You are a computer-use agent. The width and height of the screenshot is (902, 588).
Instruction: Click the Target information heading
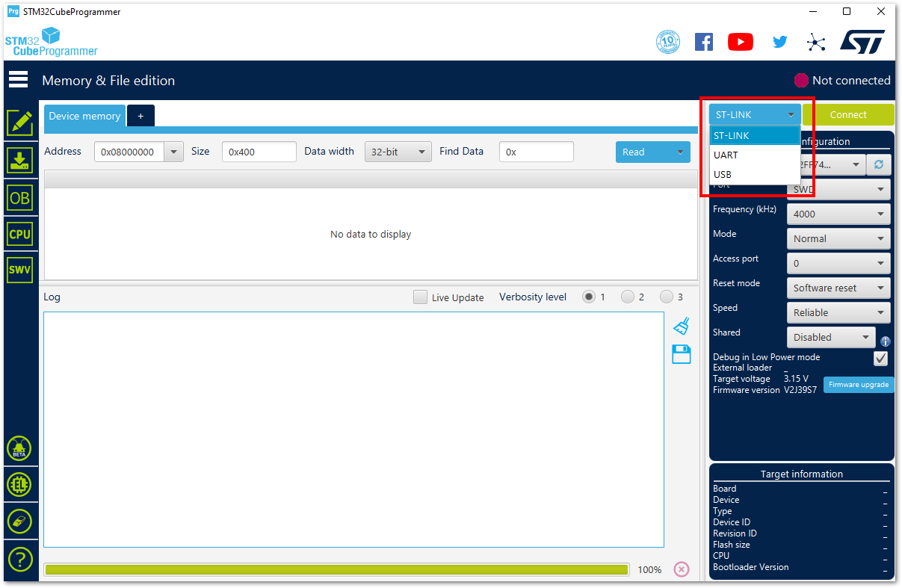click(801, 474)
